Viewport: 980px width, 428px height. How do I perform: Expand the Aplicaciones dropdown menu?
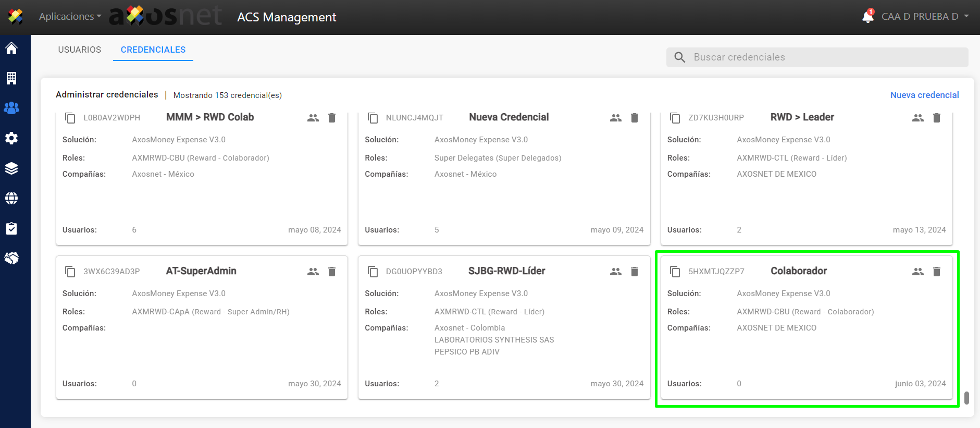click(x=70, y=17)
